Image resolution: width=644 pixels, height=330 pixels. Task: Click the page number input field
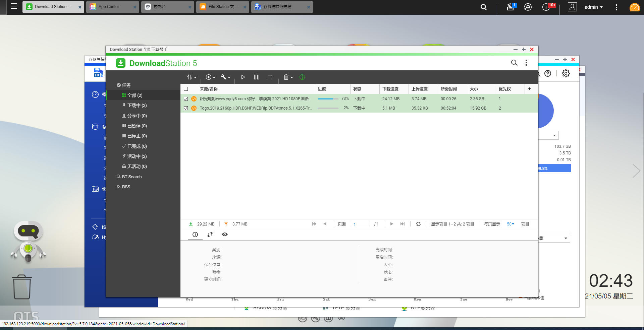coord(360,224)
